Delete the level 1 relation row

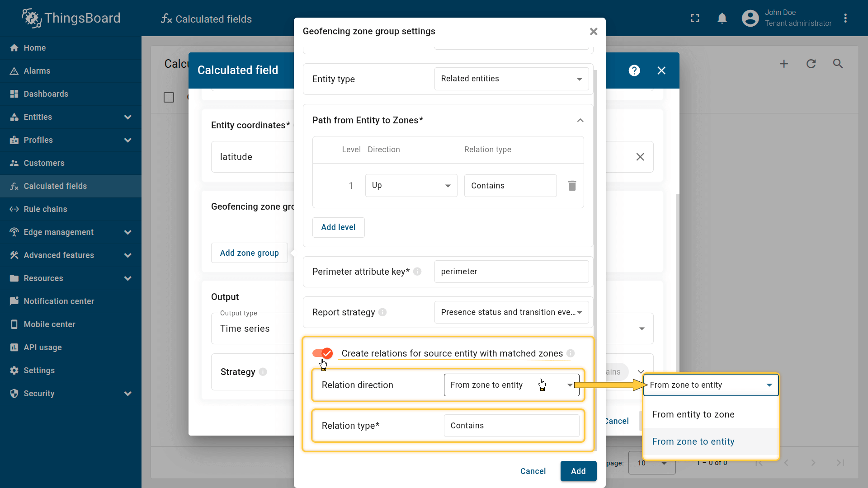click(572, 186)
